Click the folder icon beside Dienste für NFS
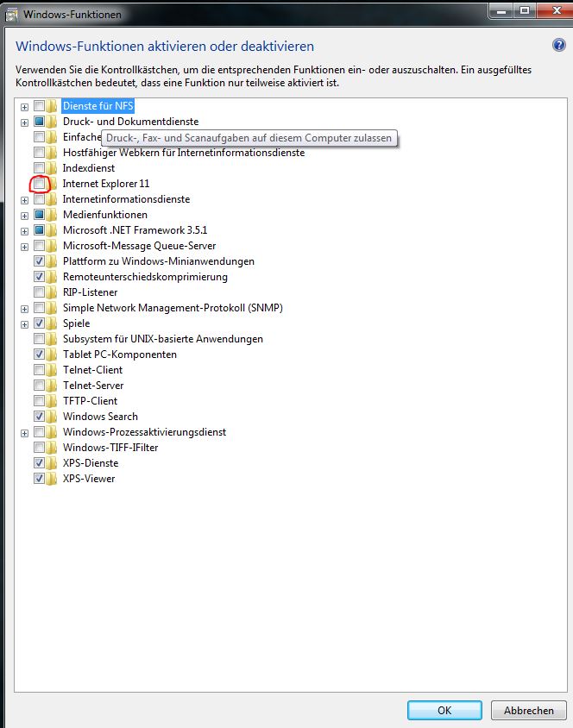 pos(52,106)
